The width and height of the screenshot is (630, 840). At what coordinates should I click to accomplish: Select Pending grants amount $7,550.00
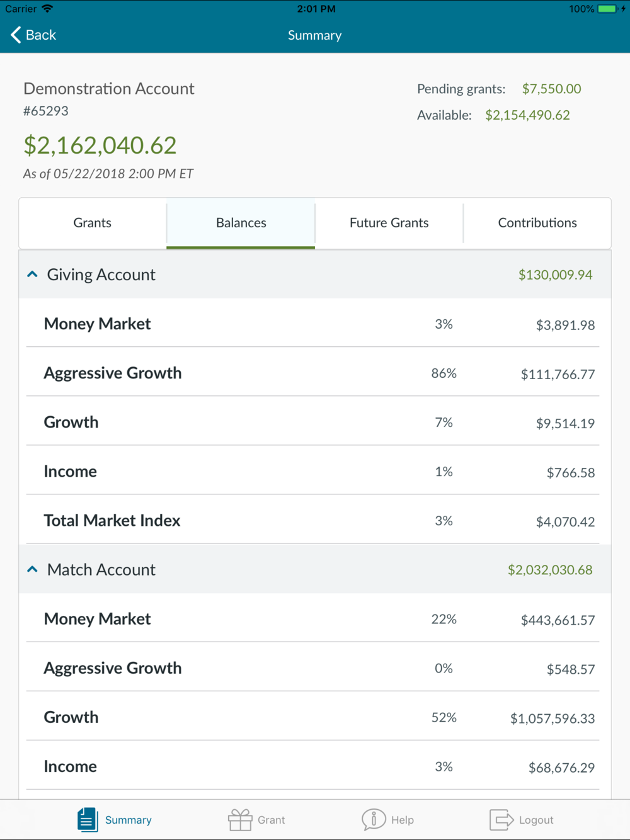coord(551,89)
